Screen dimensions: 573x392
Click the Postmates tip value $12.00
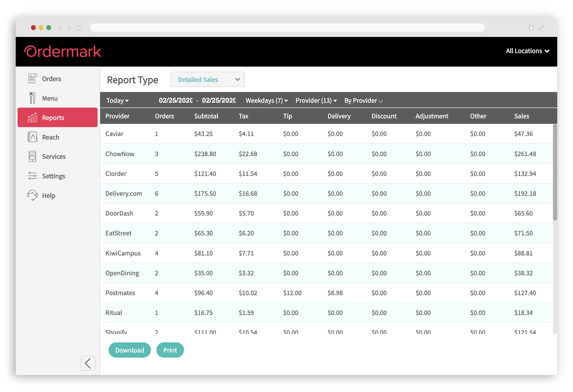click(292, 293)
